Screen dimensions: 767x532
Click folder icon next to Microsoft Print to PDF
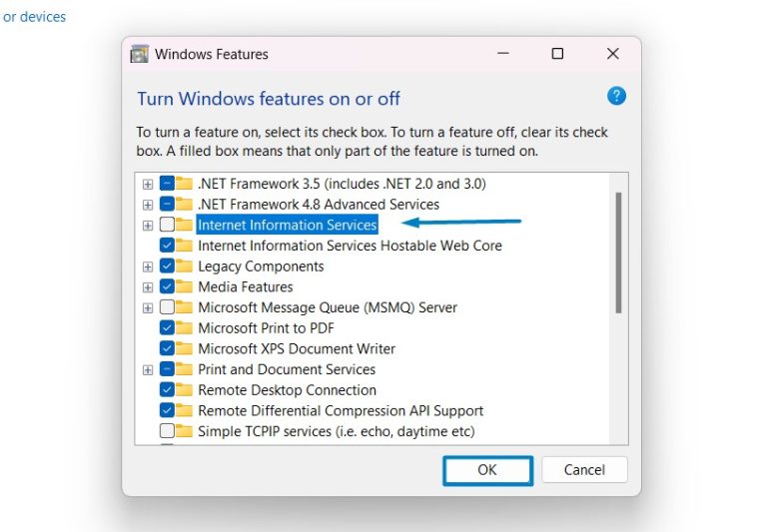point(184,328)
